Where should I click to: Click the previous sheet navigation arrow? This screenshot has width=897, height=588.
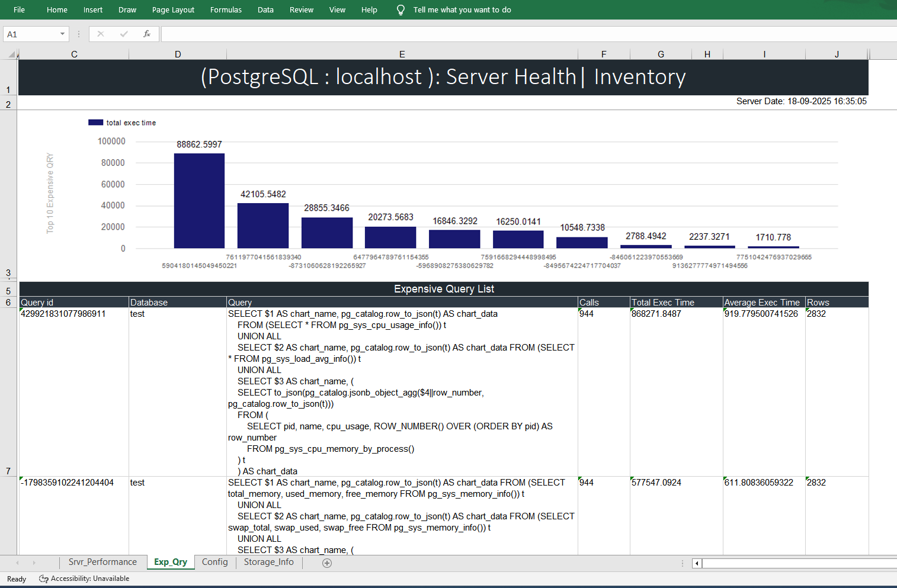click(18, 563)
